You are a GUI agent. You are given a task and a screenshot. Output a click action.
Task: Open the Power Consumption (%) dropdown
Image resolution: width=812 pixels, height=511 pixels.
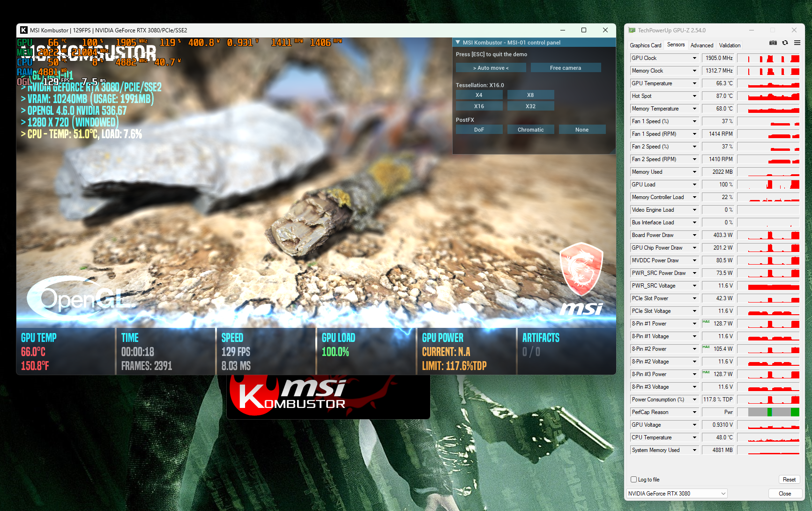[x=694, y=400]
